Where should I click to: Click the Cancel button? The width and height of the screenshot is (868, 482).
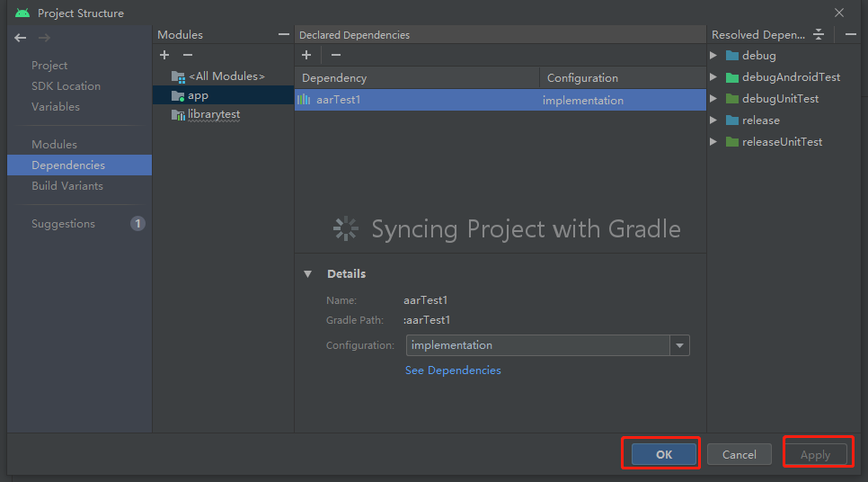click(x=739, y=454)
